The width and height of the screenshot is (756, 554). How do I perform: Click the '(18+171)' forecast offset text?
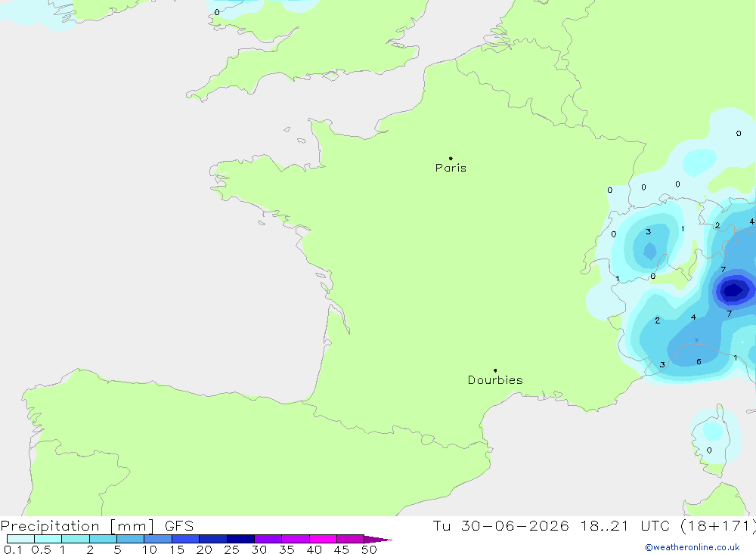717,526
